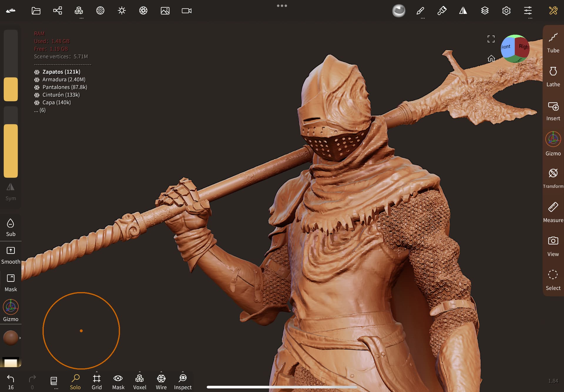
Task: Expand the material sphere options arrow
Action: (20, 338)
